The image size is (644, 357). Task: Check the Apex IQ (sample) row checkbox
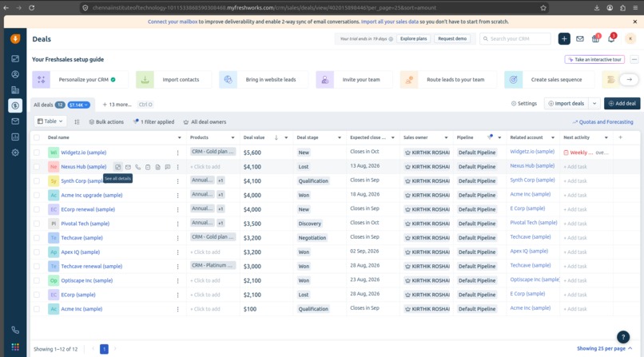tap(37, 252)
